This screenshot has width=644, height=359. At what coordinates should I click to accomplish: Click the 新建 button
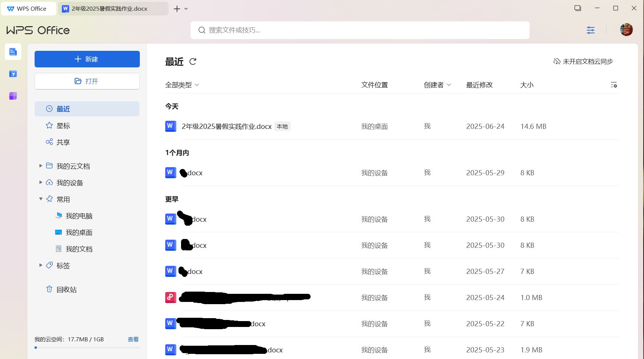point(87,59)
